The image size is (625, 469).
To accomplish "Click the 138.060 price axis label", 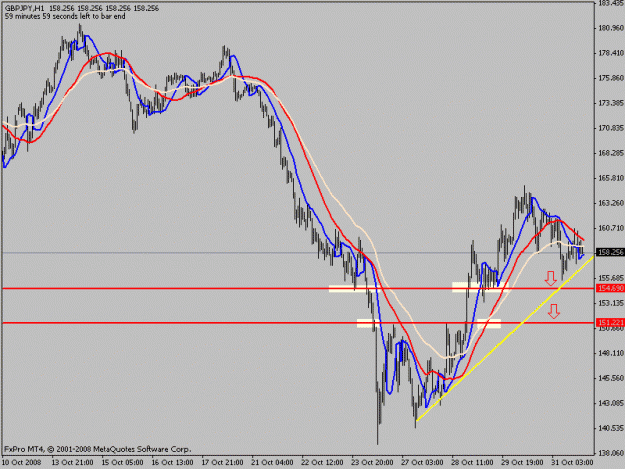I will tap(611, 453).
